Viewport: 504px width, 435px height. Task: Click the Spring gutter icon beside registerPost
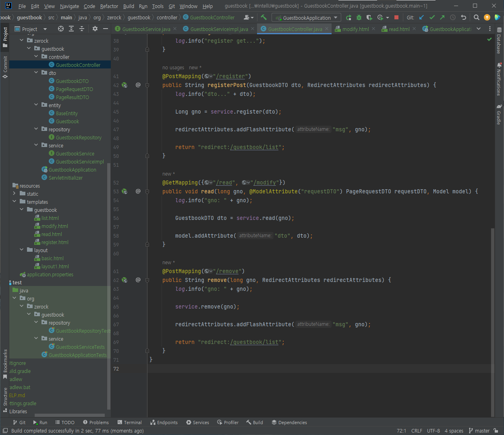coord(124,85)
